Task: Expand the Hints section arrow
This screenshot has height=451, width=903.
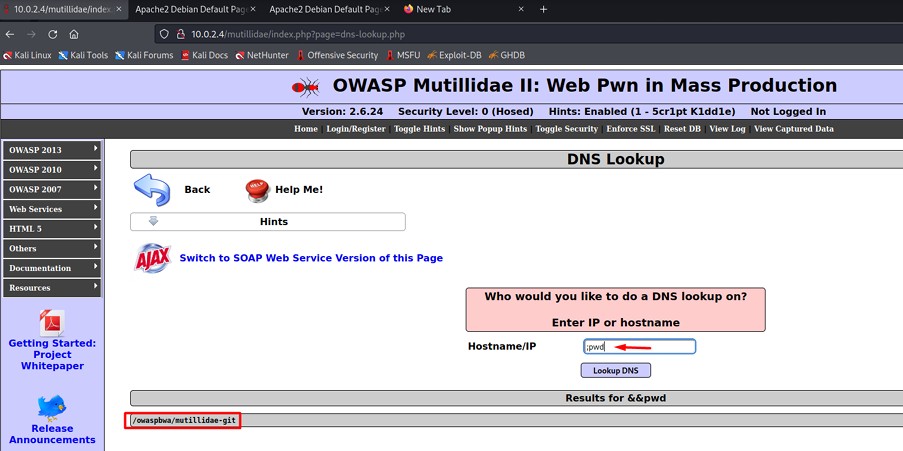Action: click(x=153, y=221)
